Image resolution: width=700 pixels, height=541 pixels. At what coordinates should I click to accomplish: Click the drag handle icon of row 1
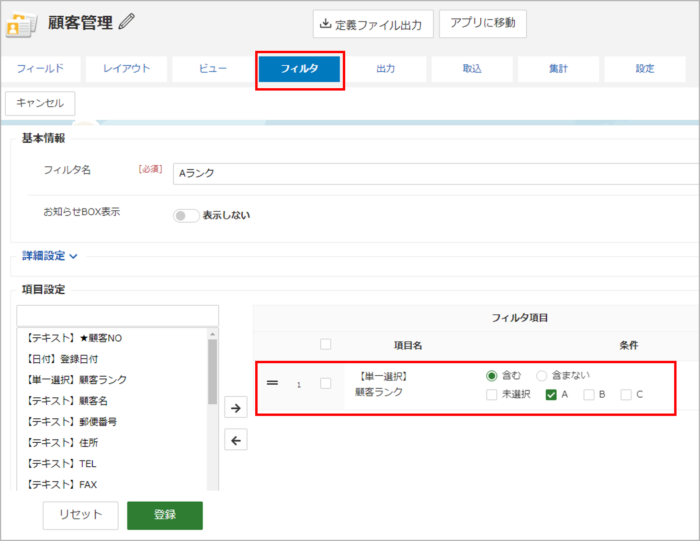click(x=272, y=383)
